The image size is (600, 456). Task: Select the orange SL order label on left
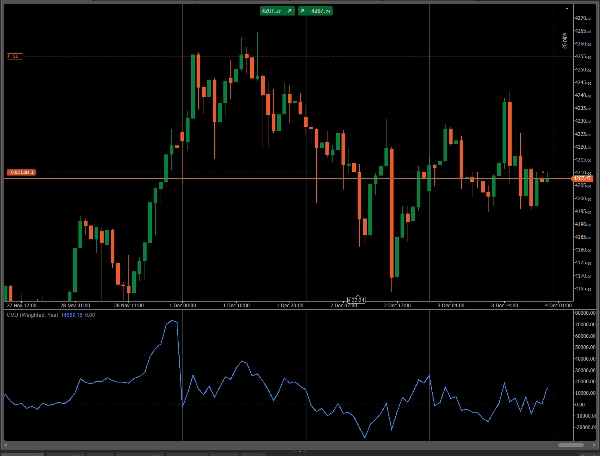(14, 56)
